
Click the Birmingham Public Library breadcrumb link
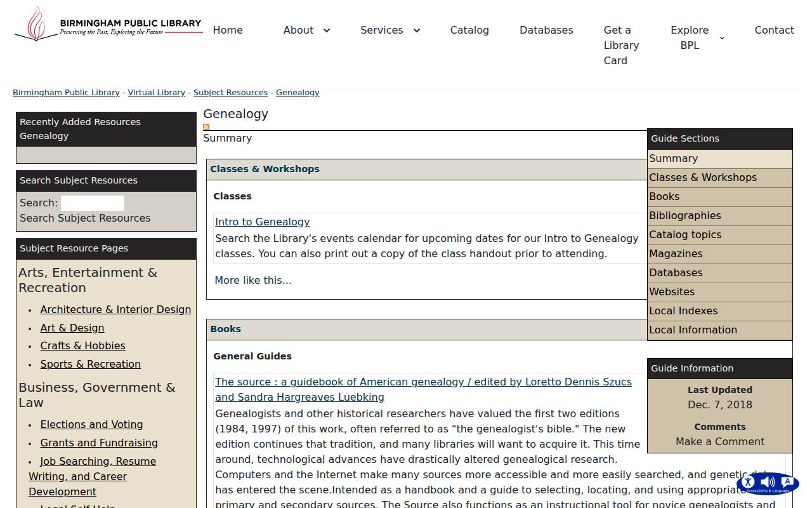pyautogui.click(x=66, y=93)
